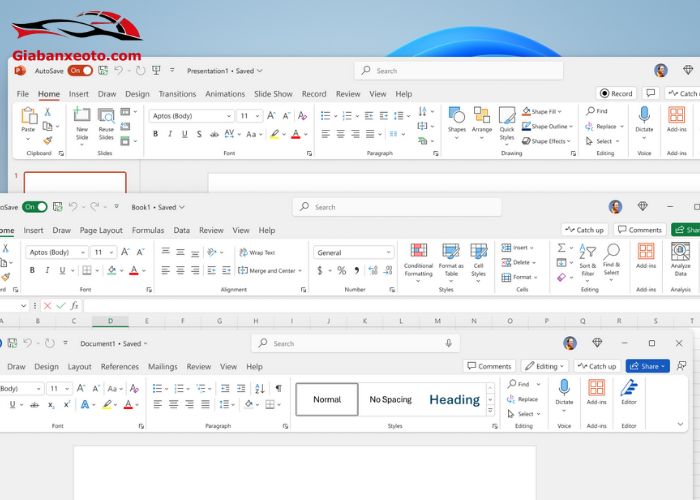The height and width of the screenshot is (500, 700).
Task: Click the Word Comments button
Action: click(489, 366)
